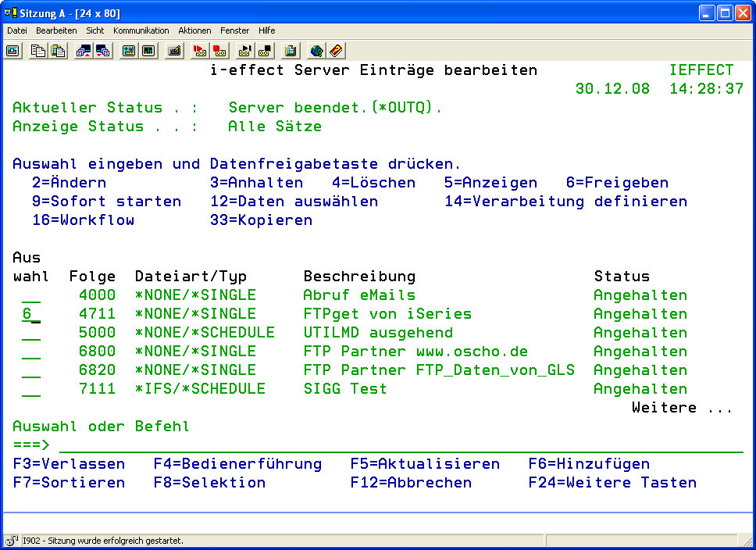Viewport: 756px width, 550px height.
Task: Click the red record macro icon
Action: pos(199,51)
